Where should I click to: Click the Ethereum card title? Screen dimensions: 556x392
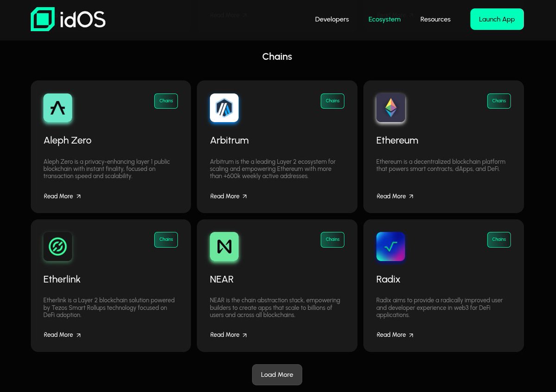397,141
